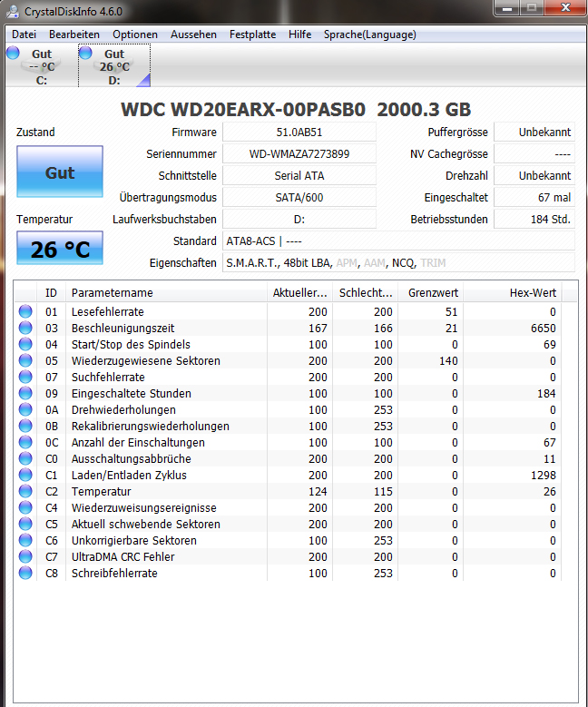The height and width of the screenshot is (707, 588).
Task: Click the ID column header
Action: pos(52,292)
